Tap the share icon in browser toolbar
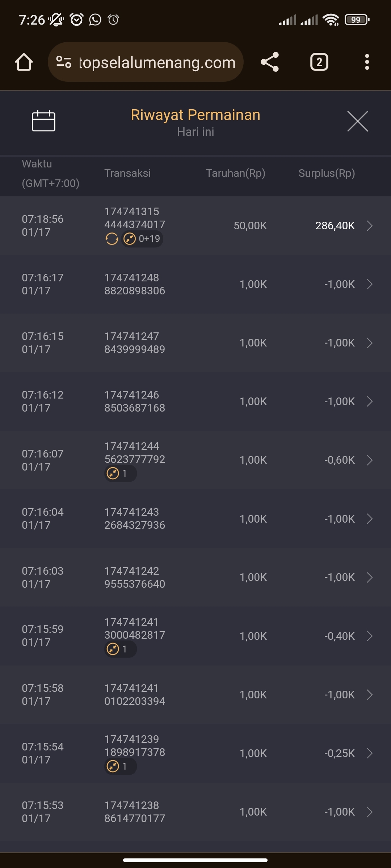The height and width of the screenshot is (868, 391). 270,62
